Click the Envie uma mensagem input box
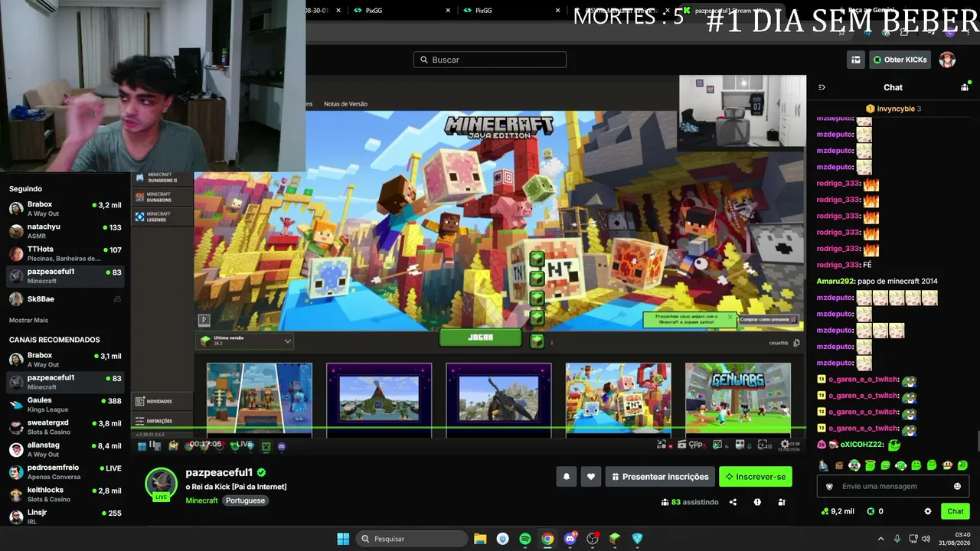Image resolution: width=980 pixels, height=551 pixels. tap(894, 486)
